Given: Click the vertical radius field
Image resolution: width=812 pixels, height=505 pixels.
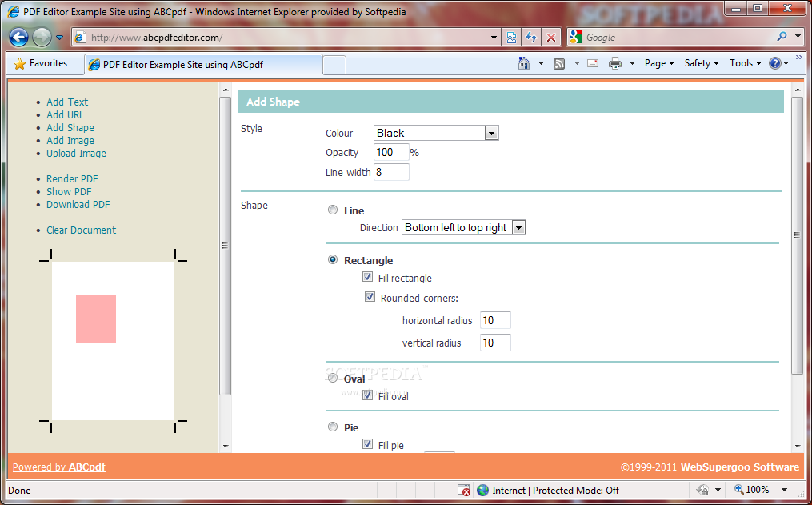Looking at the screenshot, I should [x=495, y=343].
